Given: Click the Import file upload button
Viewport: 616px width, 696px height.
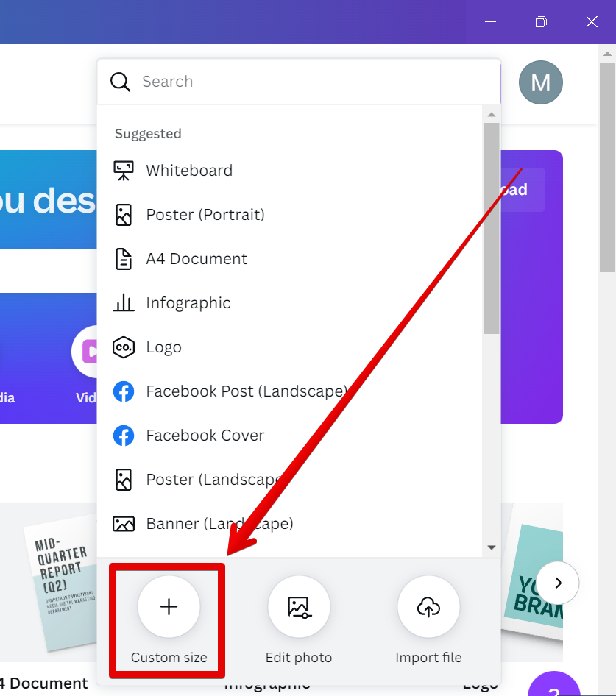Looking at the screenshot, I should (428, 607).
